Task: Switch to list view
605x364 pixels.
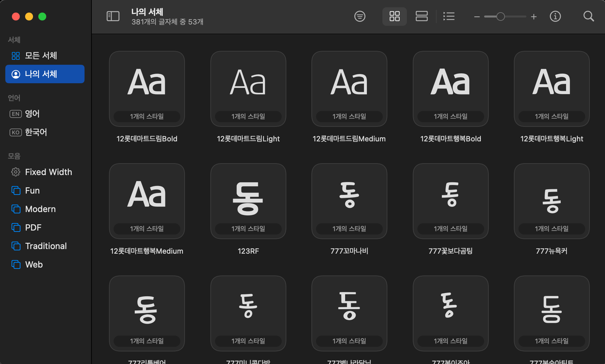Action: 449,16
